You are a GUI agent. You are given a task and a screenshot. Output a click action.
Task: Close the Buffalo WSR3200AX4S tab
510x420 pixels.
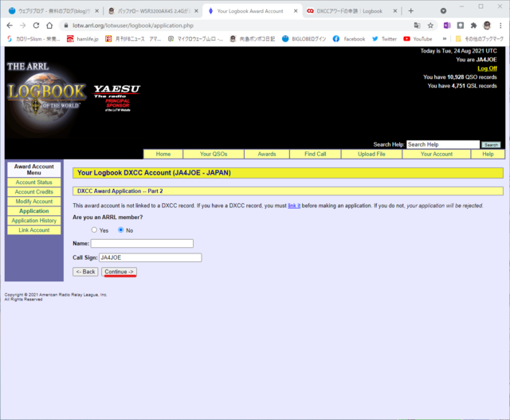[196, 11]
